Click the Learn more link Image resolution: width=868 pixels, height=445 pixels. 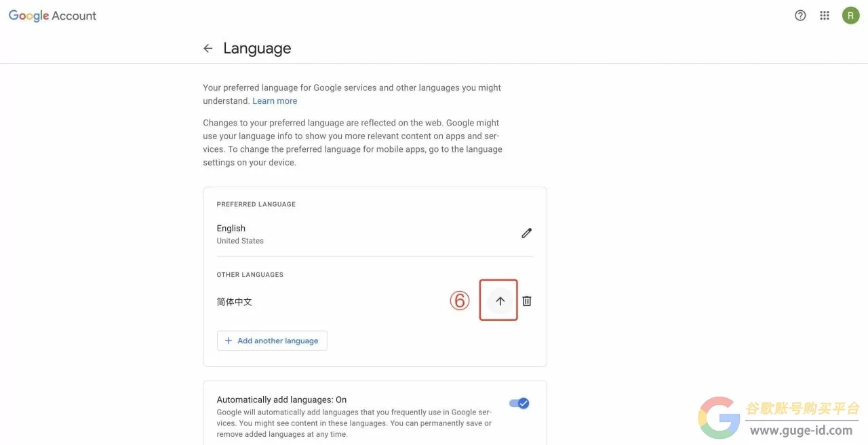275,101
